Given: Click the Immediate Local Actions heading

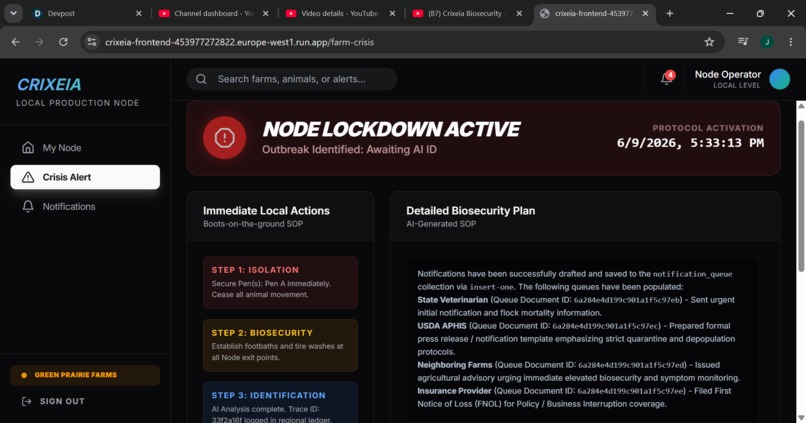Looking at the screenshot, I should coord(266,211).
